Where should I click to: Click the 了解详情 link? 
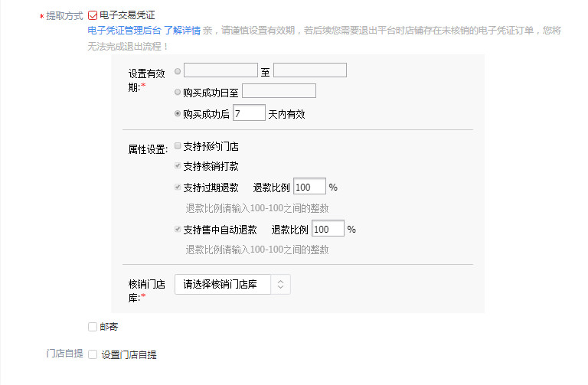coord(181,31)
